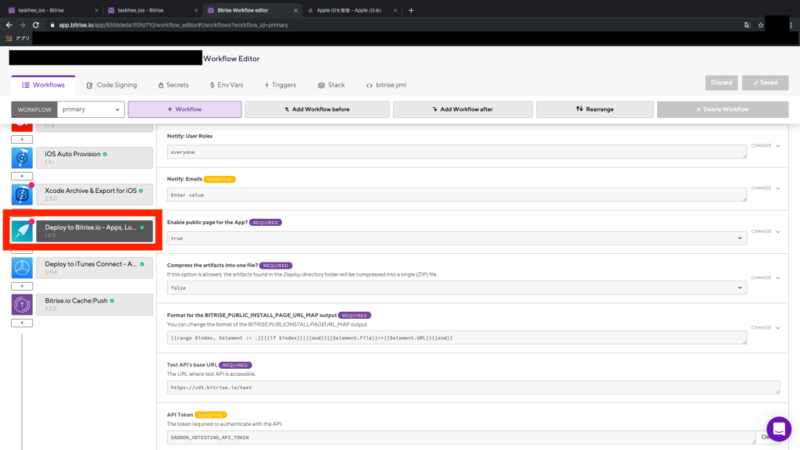Reload the current browser page
This screenshot has width=800, height=450.
pos(36,24)
